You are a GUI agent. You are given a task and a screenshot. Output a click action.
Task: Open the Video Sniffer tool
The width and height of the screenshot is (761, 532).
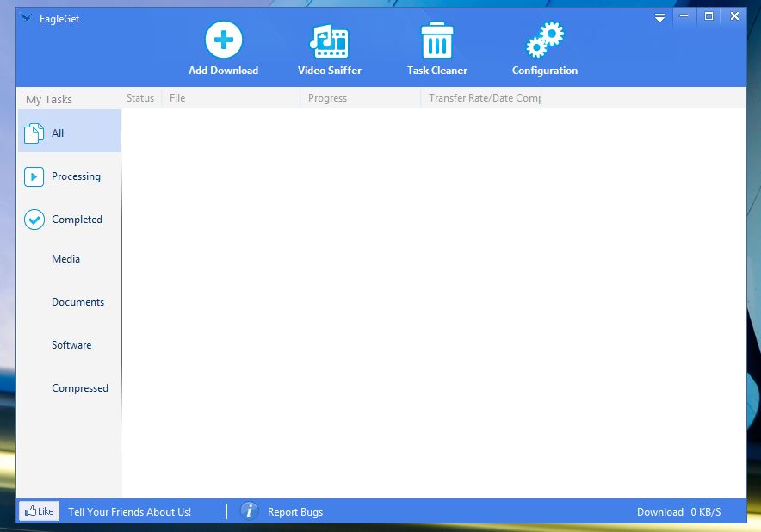click(329, 41)
